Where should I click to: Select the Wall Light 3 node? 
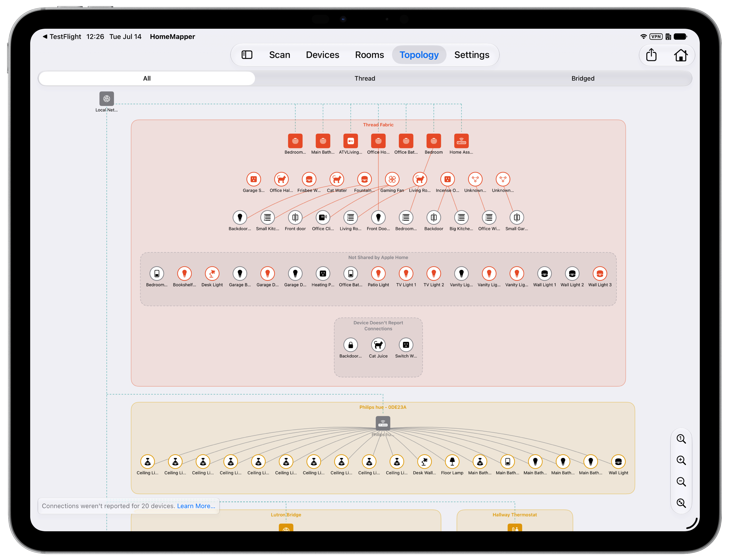(600, 274)
